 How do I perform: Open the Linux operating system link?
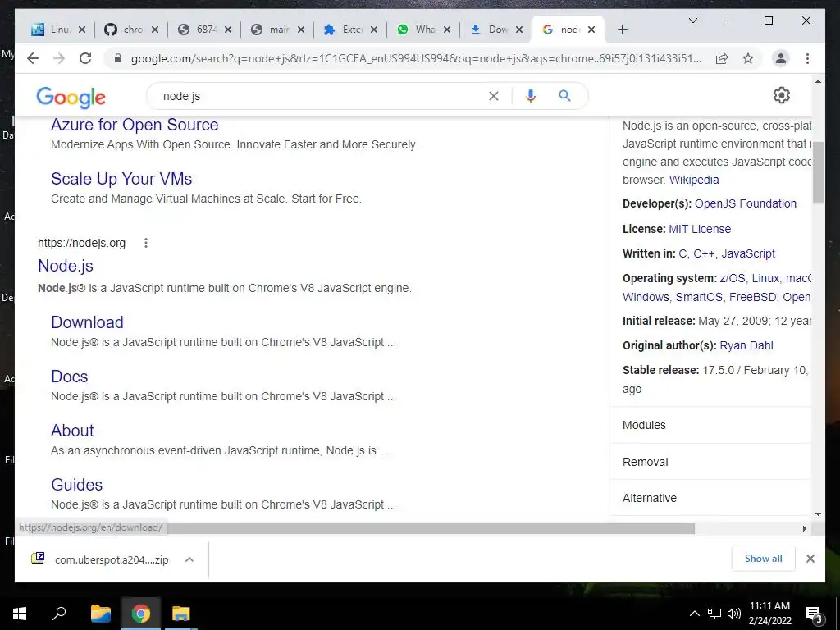765,279
